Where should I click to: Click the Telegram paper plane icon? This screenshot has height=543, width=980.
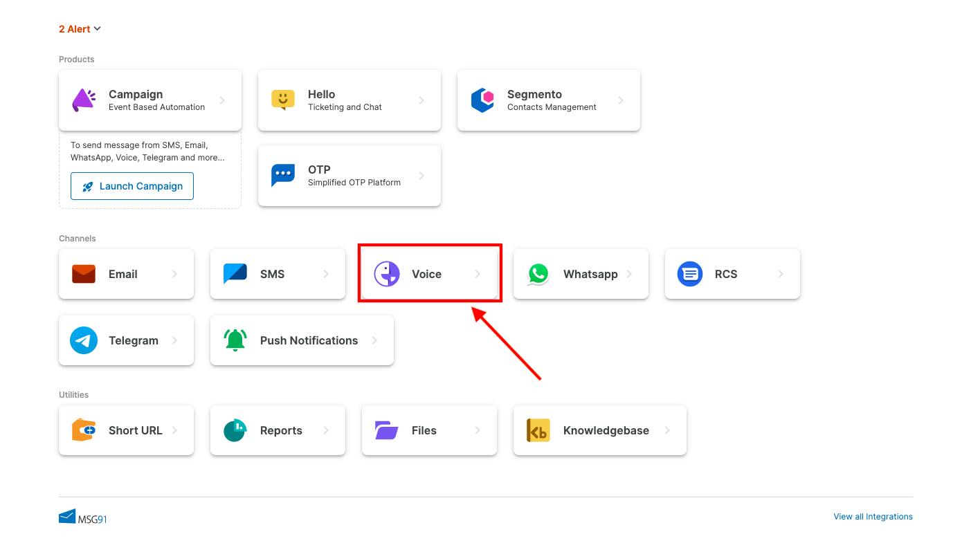coord(84,340)
